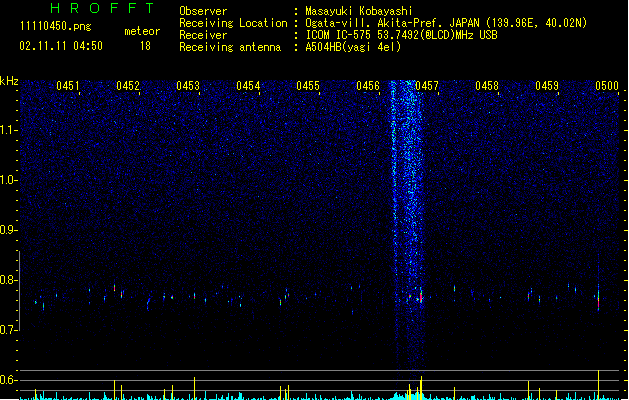Click the meteor label
The image size is (629, 400).
click(x=142, y=31)
